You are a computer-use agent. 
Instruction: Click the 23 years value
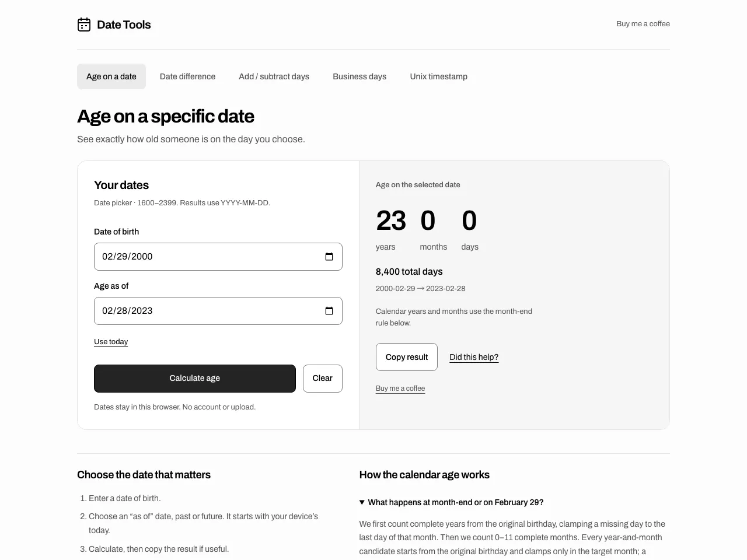click(391, 221)
